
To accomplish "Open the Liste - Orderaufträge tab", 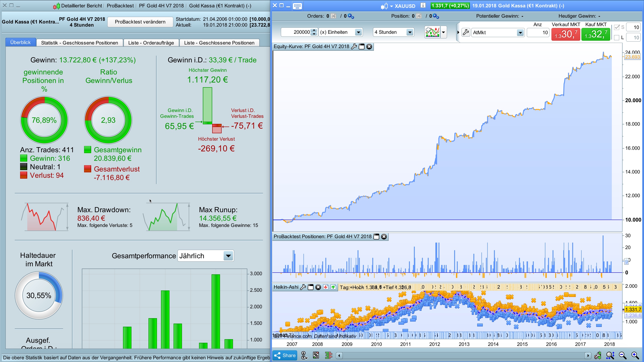I will [x=151, y=43].
